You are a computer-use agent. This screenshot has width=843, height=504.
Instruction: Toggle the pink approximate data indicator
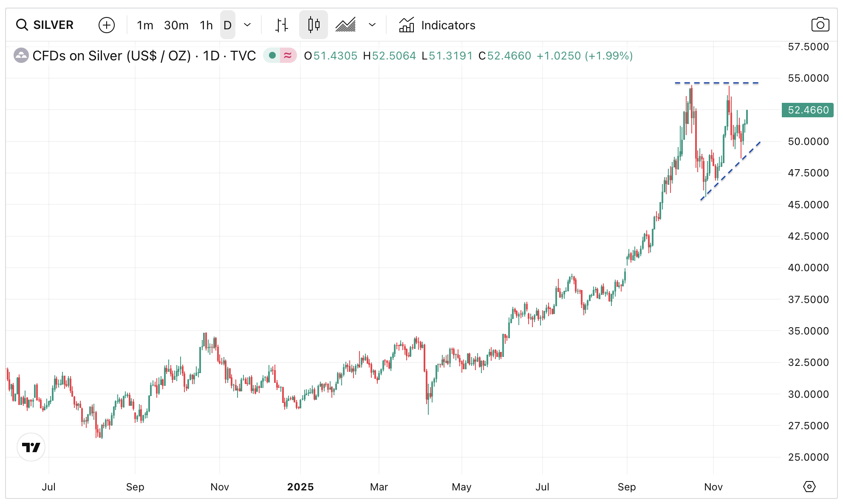click(288, 56)
